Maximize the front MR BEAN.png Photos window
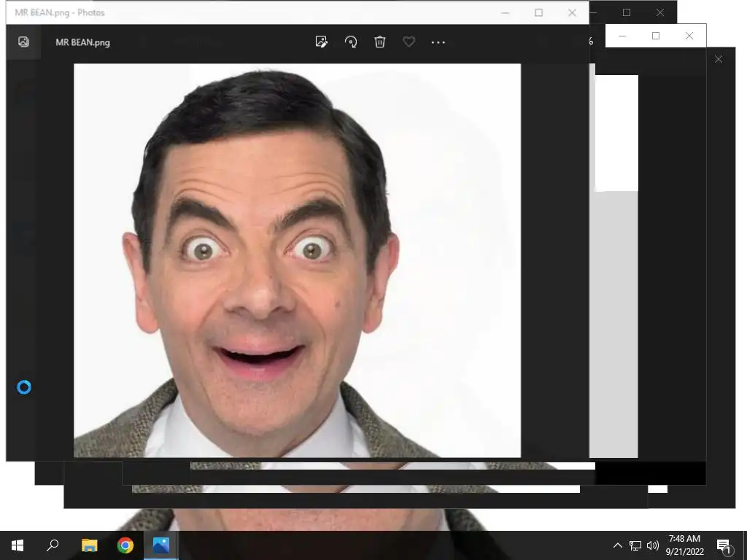This screenshot has width=747, height=560. 538,13
